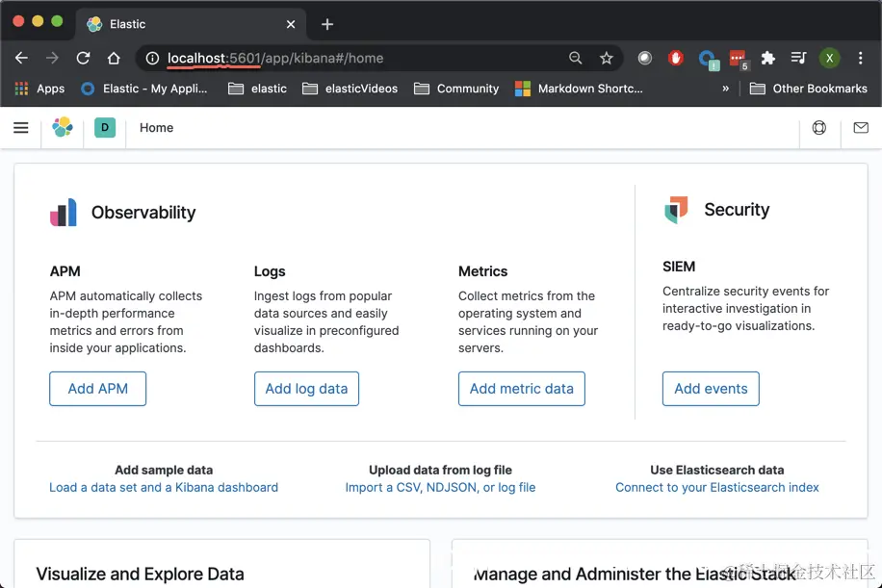Go back with browser back arrow

click(21, 58)
